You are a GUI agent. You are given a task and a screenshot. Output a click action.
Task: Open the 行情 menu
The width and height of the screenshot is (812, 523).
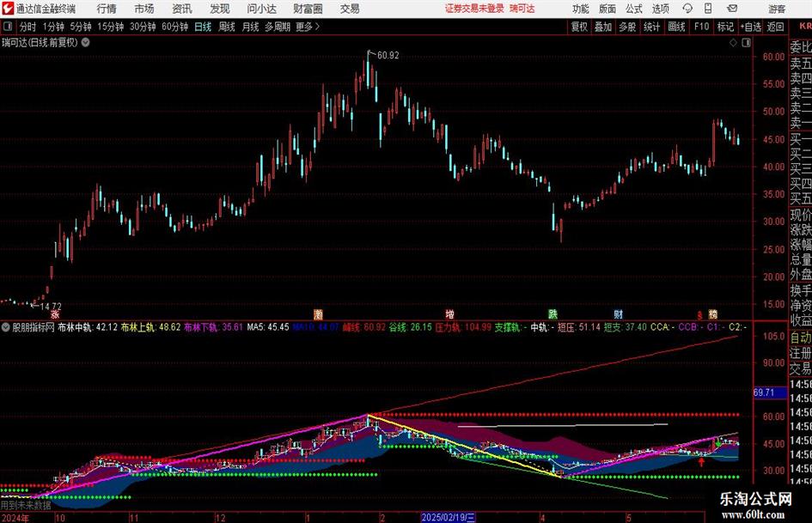tap(107, 9)
